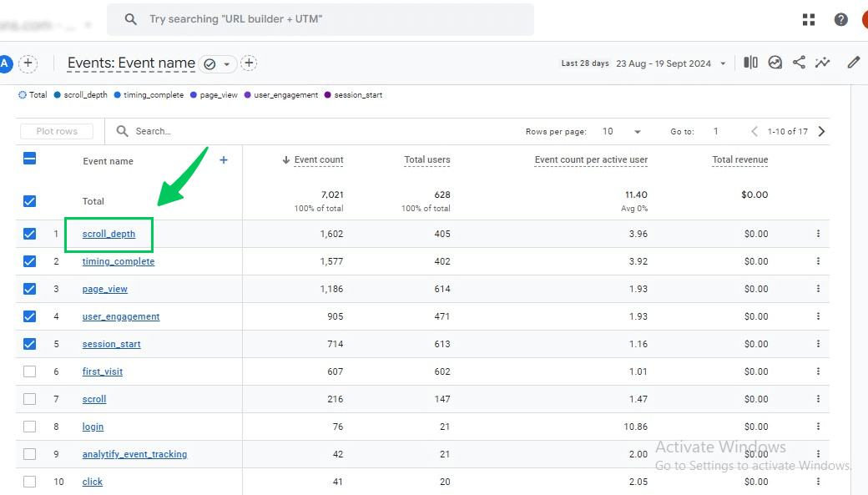Open the page_view event link
The image size is (868, 495).
coord(104,289)
